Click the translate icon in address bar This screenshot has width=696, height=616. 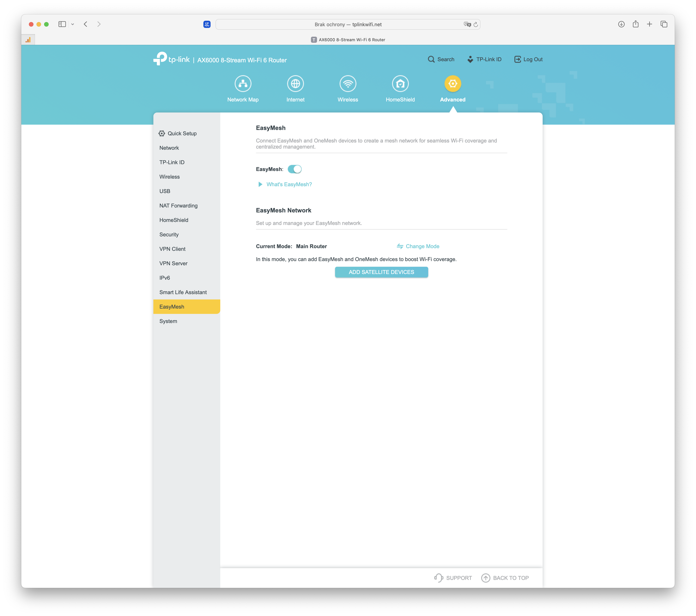467,24
